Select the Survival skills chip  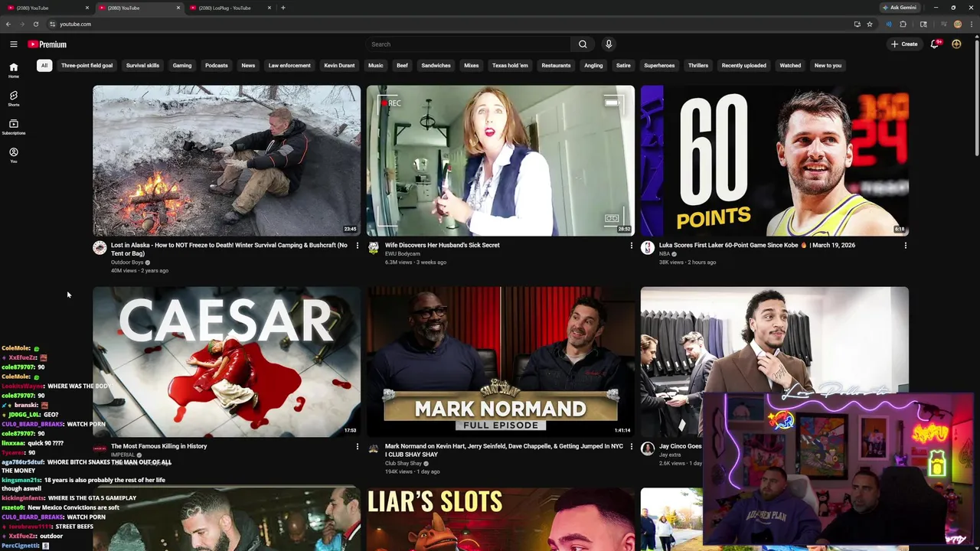click(142, 65)
